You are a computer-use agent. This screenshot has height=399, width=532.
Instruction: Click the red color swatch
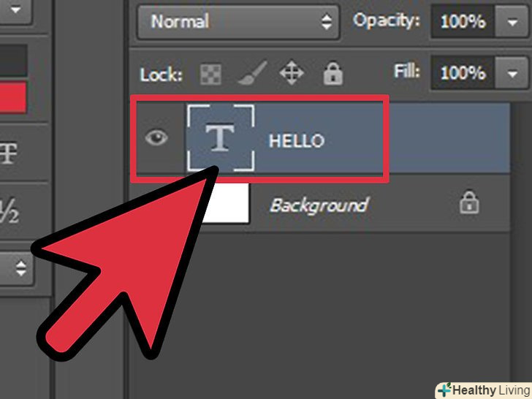pyautogui.click(x=13, y=97)
